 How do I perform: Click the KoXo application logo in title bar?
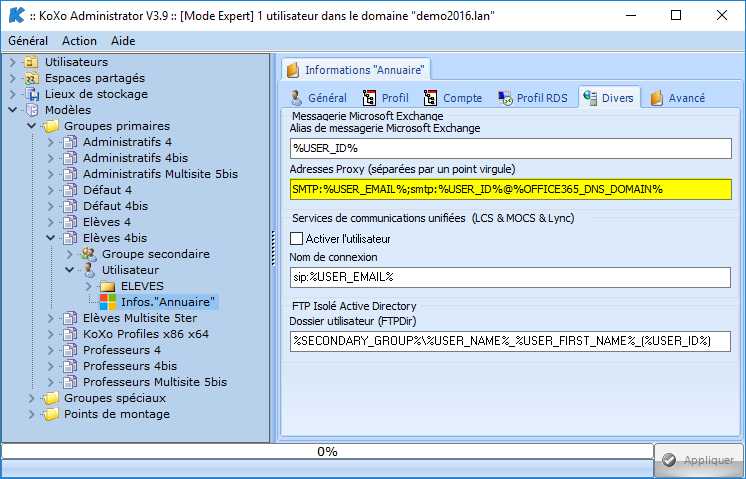(17, 16)
